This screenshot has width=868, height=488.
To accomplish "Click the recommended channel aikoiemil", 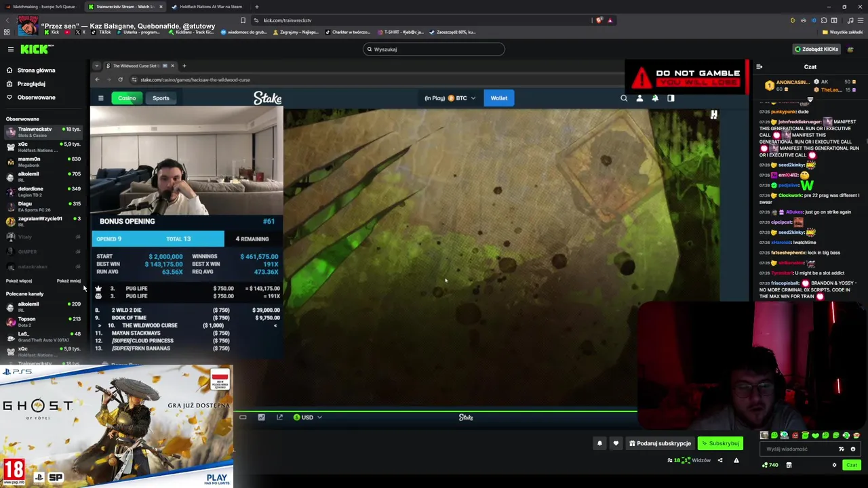I will [x=43, y=306].
